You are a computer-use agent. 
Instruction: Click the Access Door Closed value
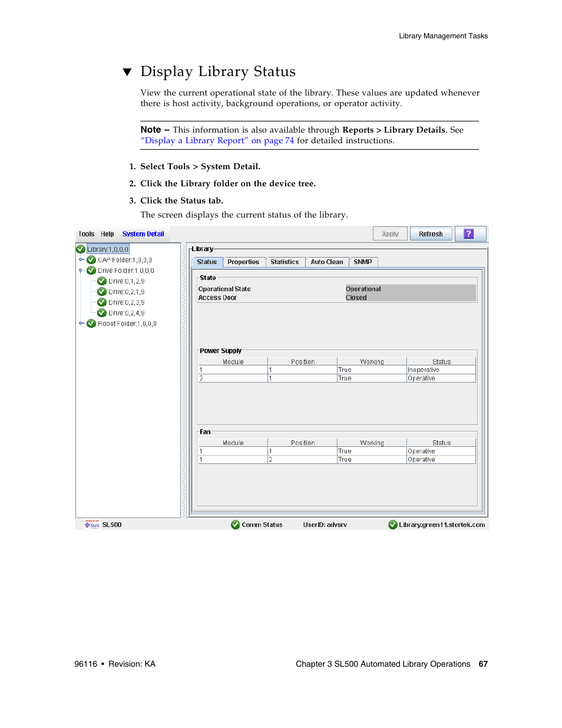coord(411,298)
